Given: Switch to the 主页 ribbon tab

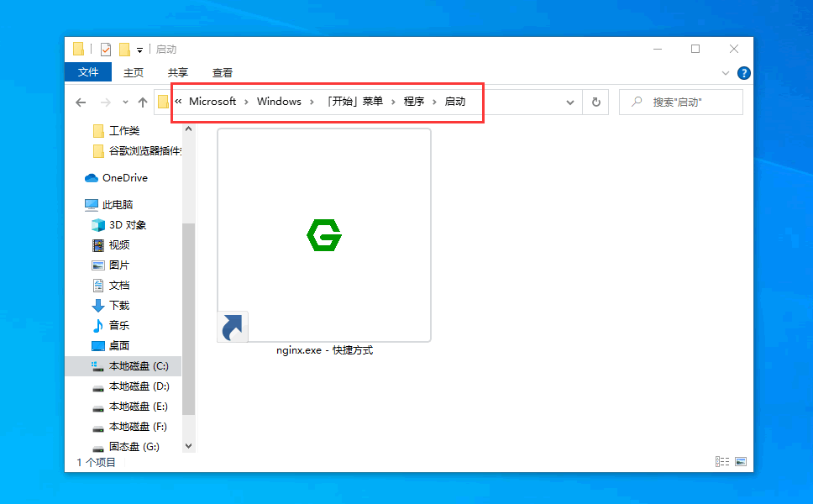Looking at the screenshot, I should pos(134,72).
